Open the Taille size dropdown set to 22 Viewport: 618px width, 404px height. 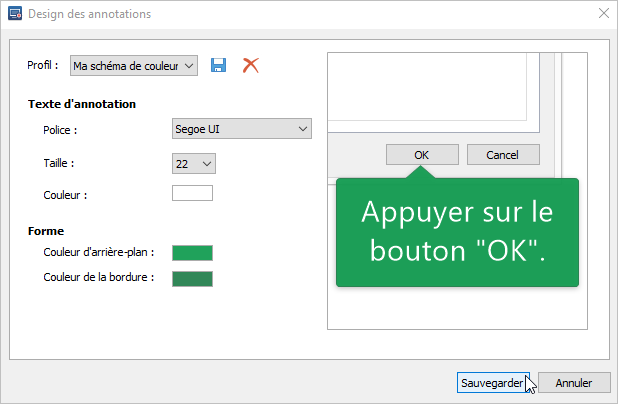[x=194, y=162]
